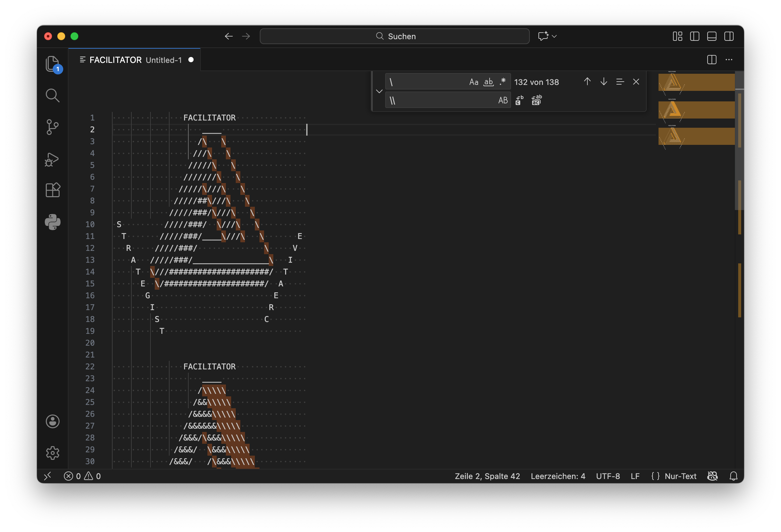Viewport: 781px width, 532px height.
Task: Open the chat dropdown arrow in title bar
Action: pyautogui.click(x=554, y=36)
